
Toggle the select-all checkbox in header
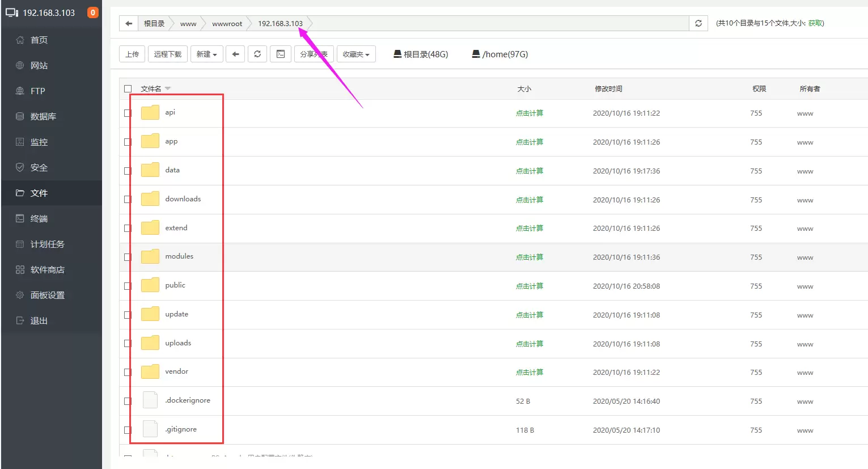[x=128, y=88]
